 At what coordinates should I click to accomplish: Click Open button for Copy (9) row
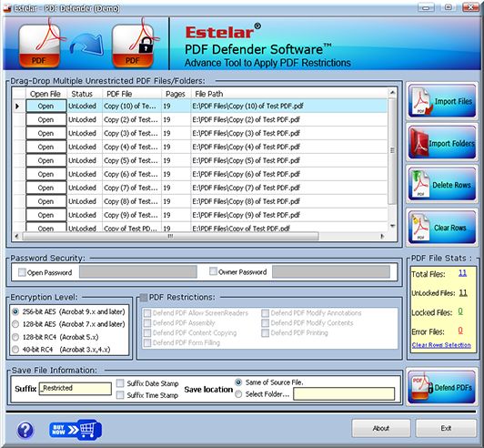(x=46, y=215)
